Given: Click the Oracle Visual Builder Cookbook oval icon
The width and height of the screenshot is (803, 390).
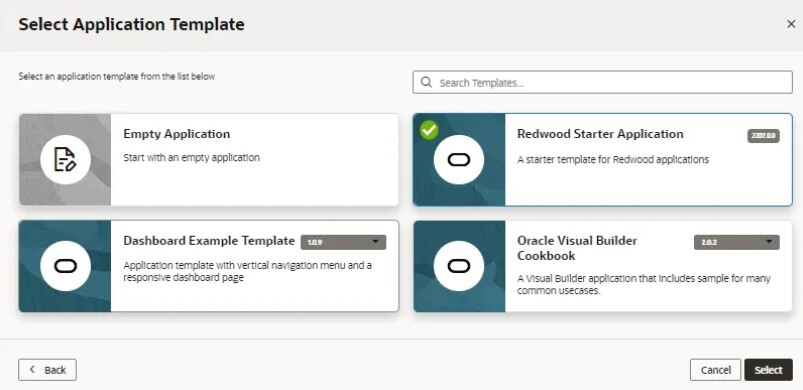Looking at the screenshot, I should 458,266.
